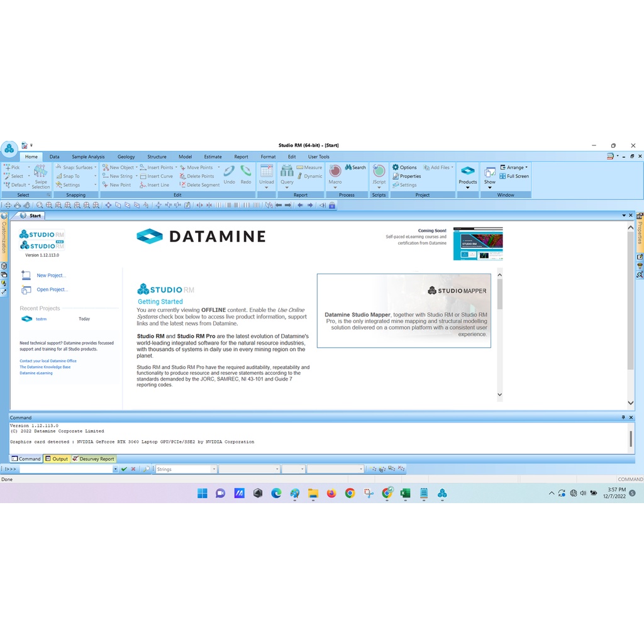The height and width of the screenshot is (644, 644).
Task: Open The Datamine Knowledge Base link
Action: tap(45, 367)
